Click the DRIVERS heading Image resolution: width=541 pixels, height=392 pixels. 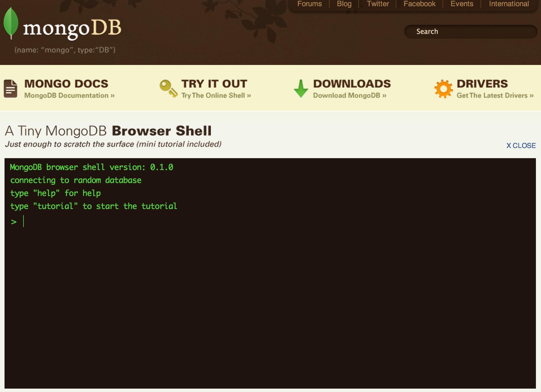(x=482, y=84)
